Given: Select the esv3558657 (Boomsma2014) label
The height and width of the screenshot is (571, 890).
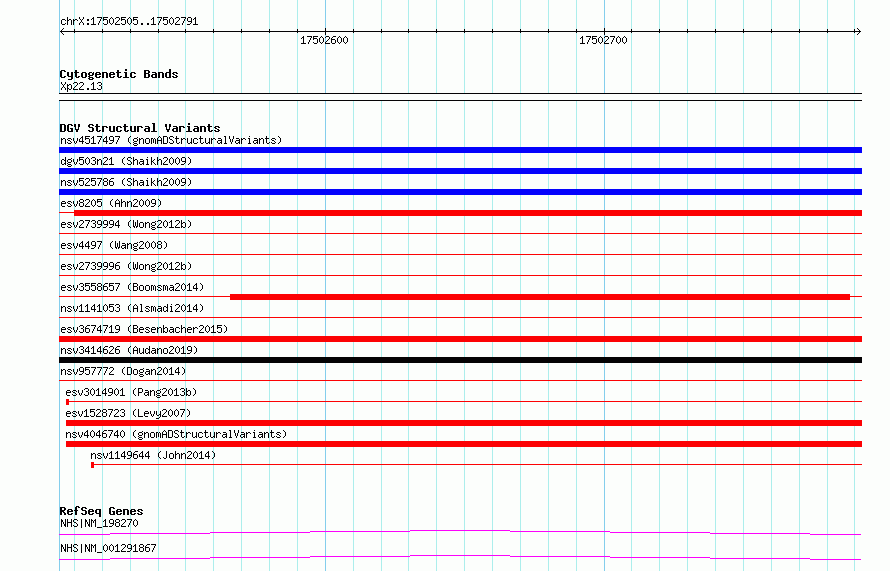Looking at the screenshot, I should (132, 287).
